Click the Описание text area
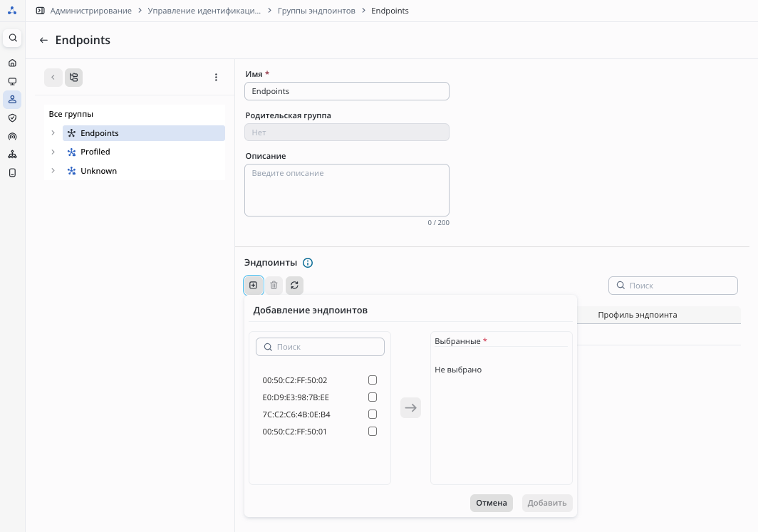758x532 pixels. 346,190
